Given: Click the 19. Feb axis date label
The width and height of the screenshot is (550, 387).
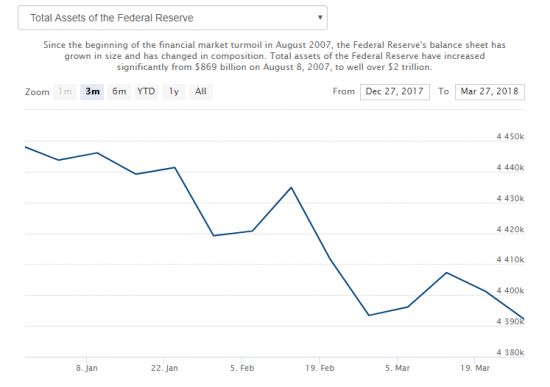Looking at the screenshot, I should (x=320, y=368).
